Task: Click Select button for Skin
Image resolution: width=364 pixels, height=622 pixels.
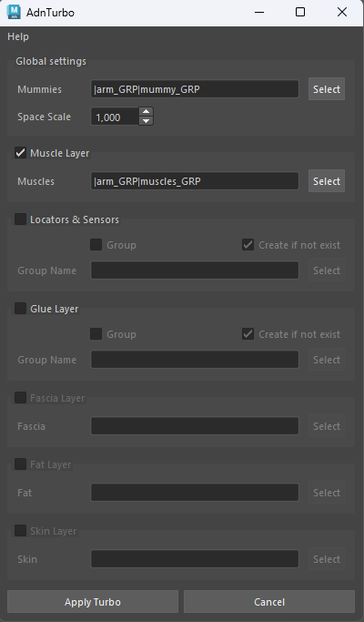Action: click(x=327, y=558)
